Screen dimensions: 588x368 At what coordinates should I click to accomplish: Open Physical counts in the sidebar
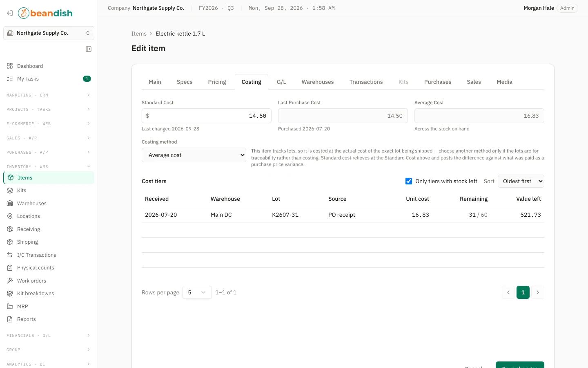pyautogui.click(x=49, y=268)
